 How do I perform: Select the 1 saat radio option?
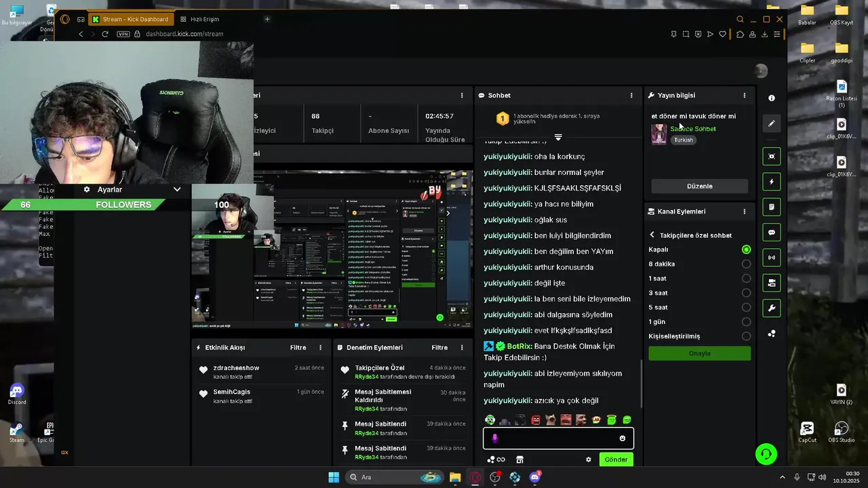(x=746, y=279)
